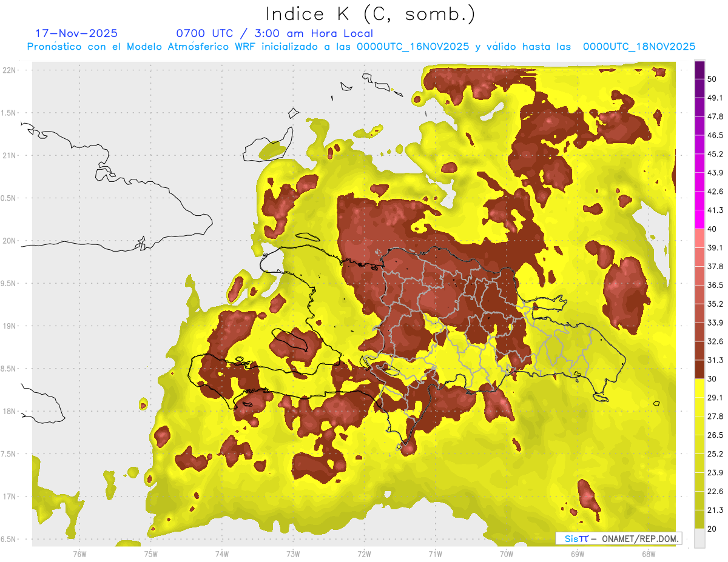Click '0700 UTC / 3:00 am Hora Local'
The image size is (728, 562).
coord(274,33)
